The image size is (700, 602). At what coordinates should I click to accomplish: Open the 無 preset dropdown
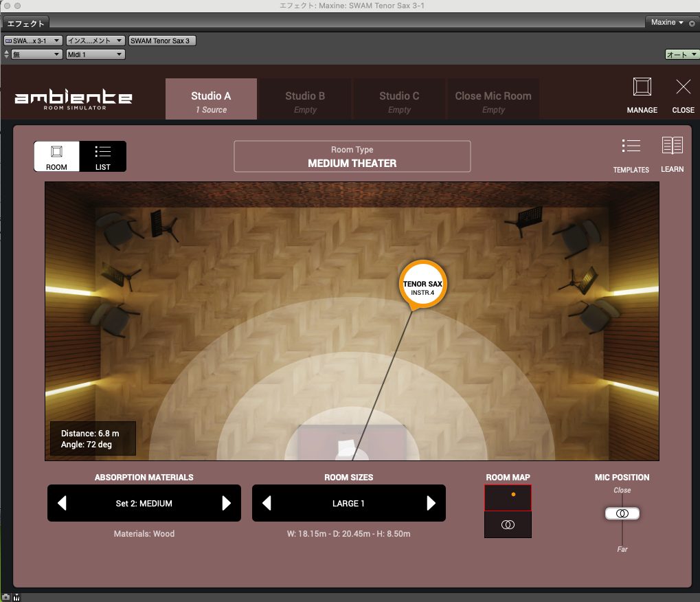coord(36,54)
